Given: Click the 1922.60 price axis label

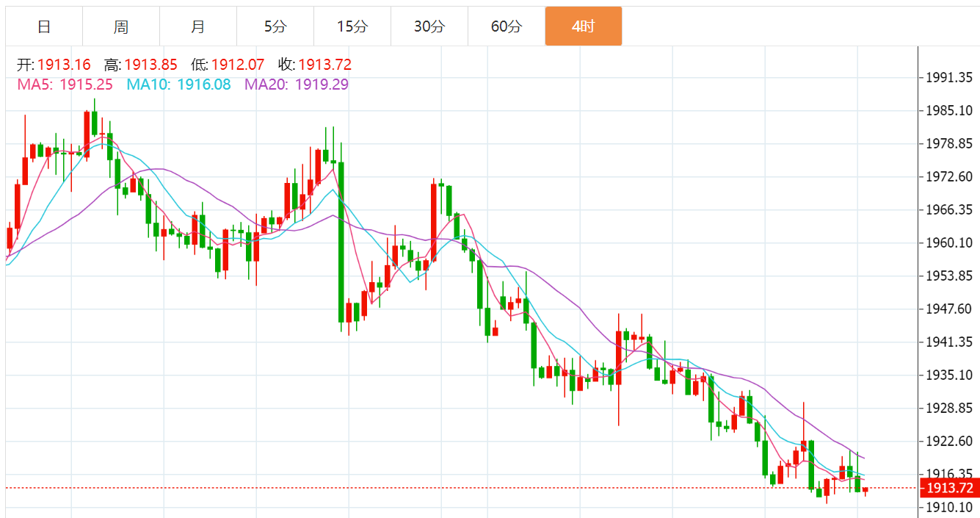Looking at the screenshot, I should click(x=949, y=441).
